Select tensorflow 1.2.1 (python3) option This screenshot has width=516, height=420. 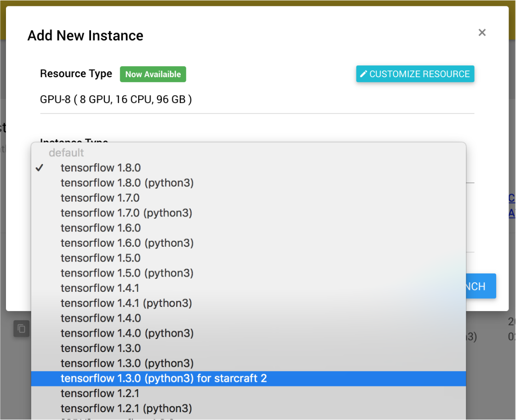[x=248, y=409]
